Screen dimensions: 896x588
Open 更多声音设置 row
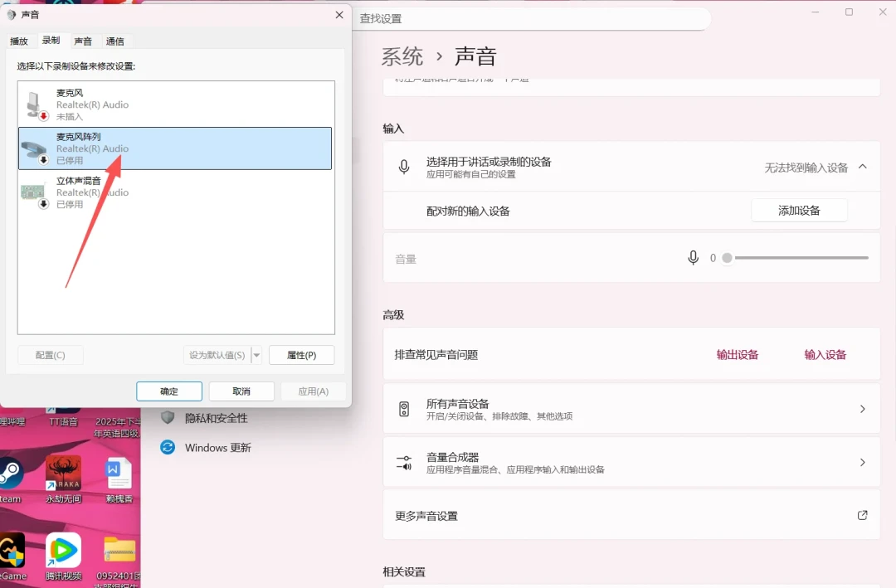click(x=631, y=515)
